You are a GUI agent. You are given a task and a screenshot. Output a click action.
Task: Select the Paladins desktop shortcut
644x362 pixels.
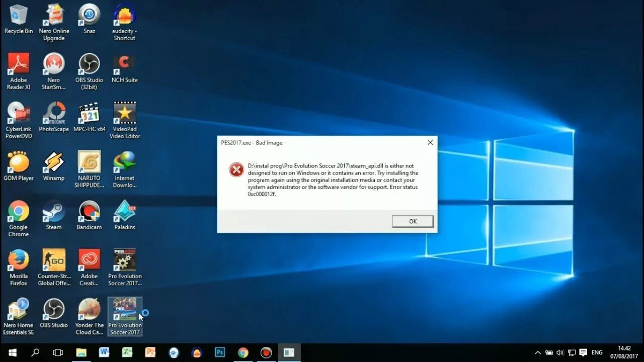pos(125,215)
